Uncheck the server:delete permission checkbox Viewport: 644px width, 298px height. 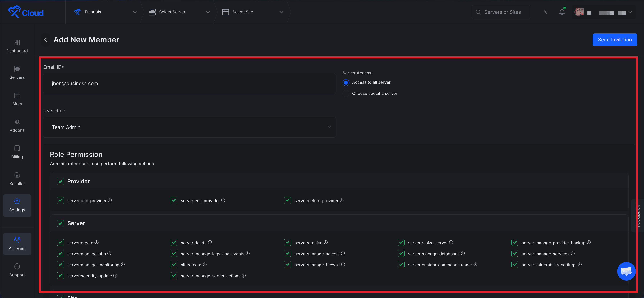[174, 243]
